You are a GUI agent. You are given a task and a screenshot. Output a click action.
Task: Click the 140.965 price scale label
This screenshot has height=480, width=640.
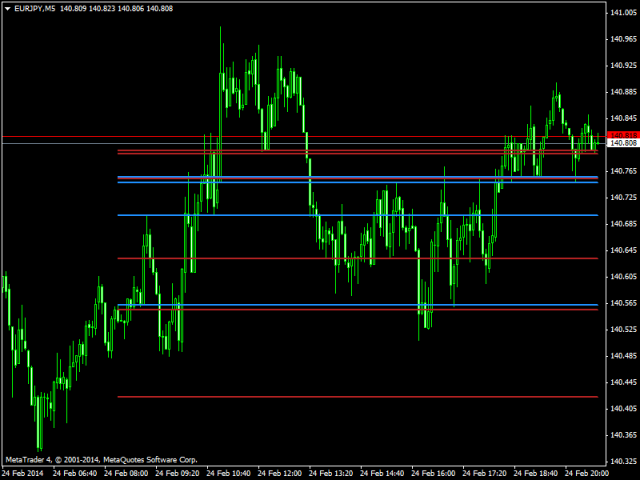click(623, 39)
